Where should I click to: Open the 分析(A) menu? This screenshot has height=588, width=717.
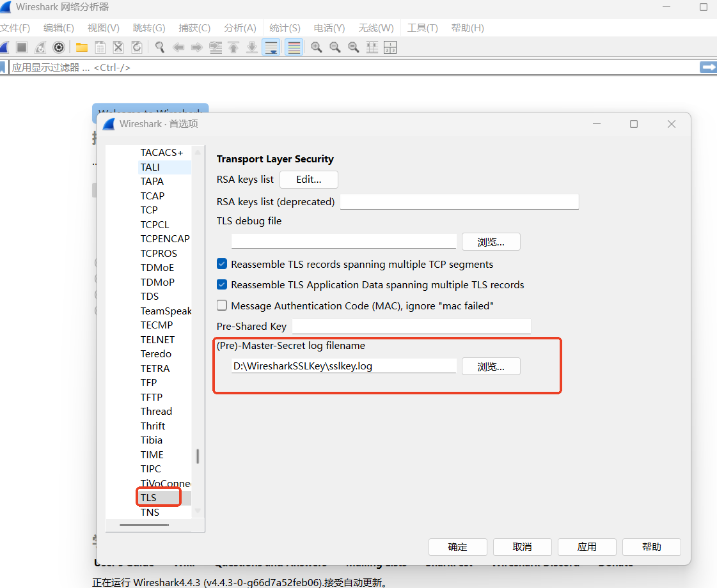tap(240, 28)
